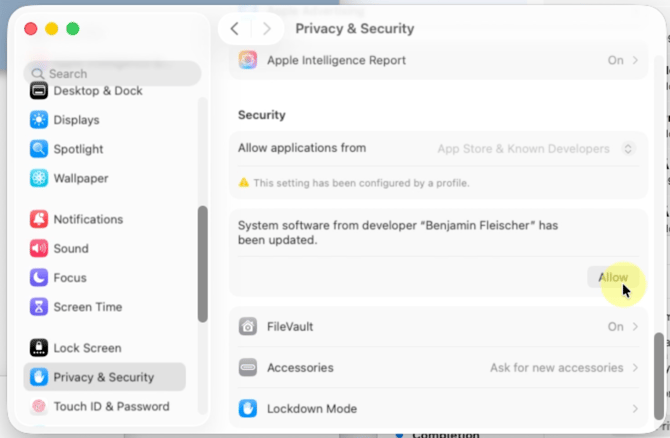Open Displays settings

[105, 120]
